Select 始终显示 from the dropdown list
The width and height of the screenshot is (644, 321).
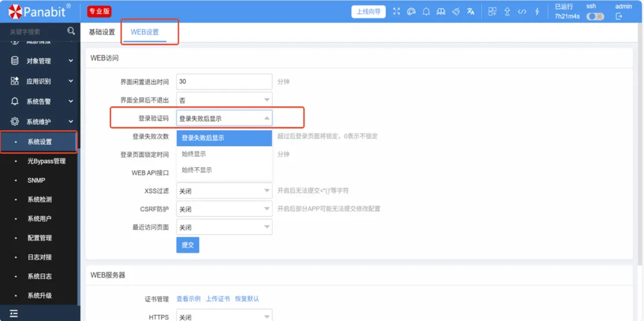tap(194, 154)
